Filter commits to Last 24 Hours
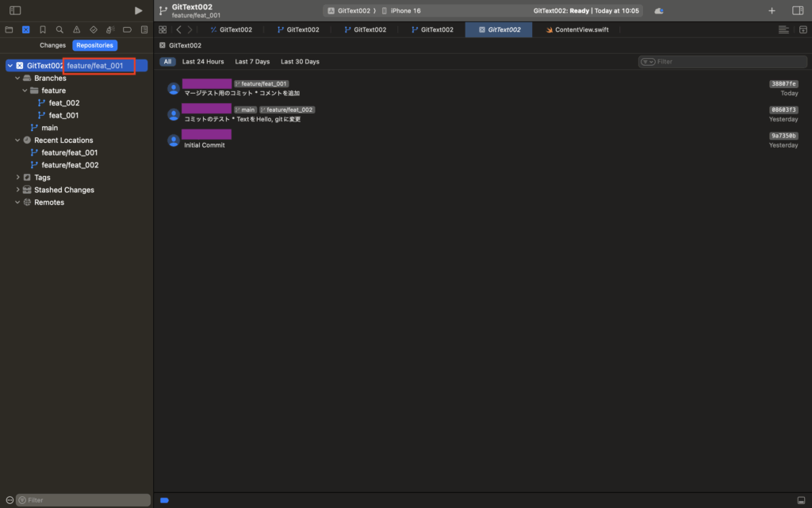The width and height of the screenshot is (812, 508). pyautogui.click(x=203, y=62)
